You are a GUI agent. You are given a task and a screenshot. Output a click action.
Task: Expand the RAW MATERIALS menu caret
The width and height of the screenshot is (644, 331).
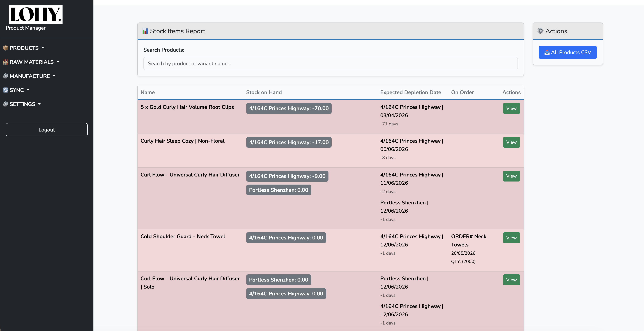pyautogui.click(x=58, y=62)
